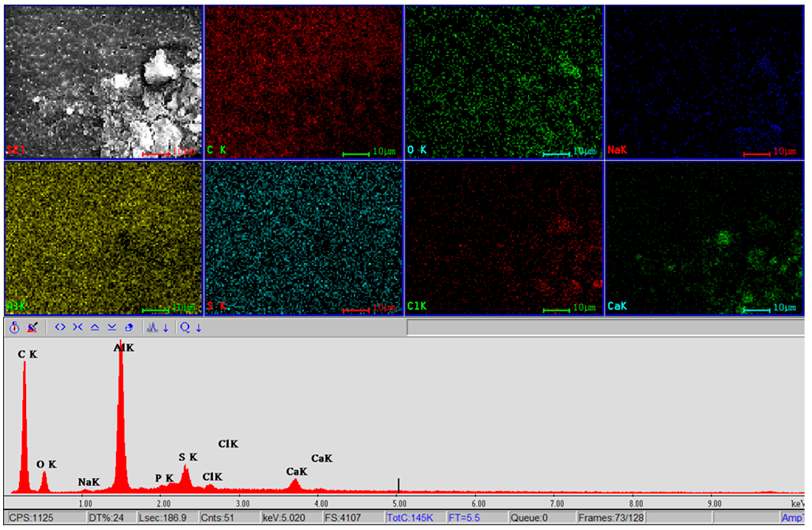
Task: Click the peak identification spectrum icon
Action: [x=152, y=328]
